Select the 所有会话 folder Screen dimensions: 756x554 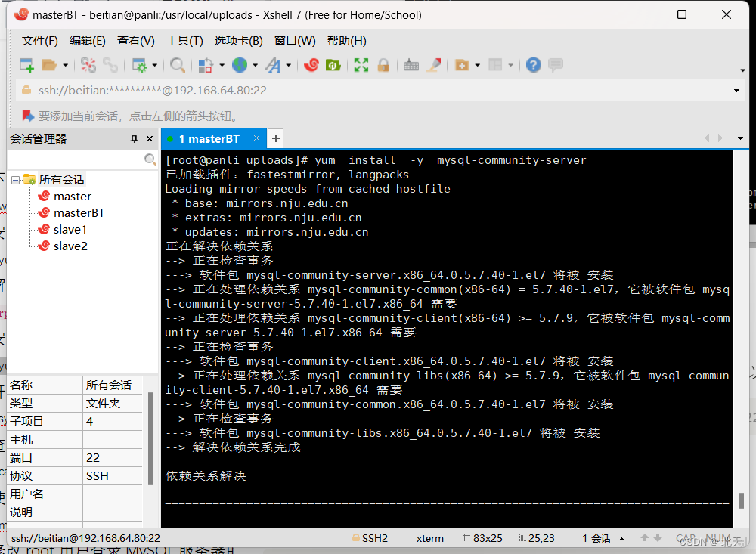point(61,180)
